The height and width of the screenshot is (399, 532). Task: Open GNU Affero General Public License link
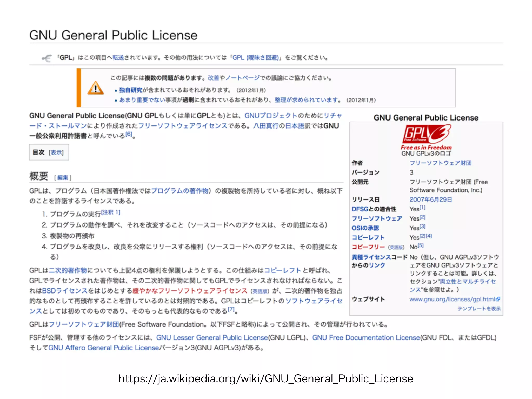point(104,348)
